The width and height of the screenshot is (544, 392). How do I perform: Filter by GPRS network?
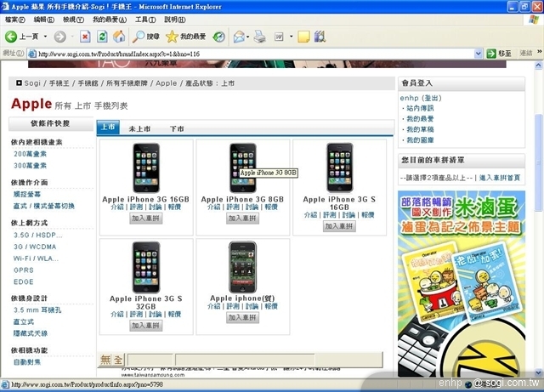click(x=24, y=270)
